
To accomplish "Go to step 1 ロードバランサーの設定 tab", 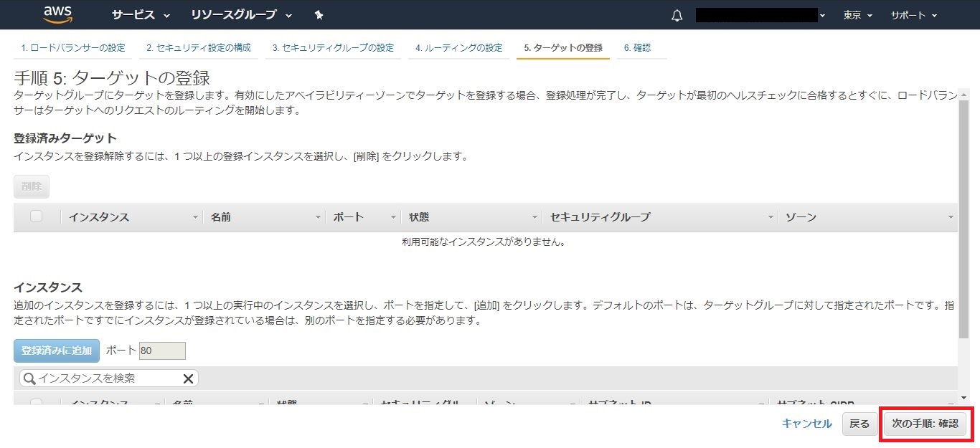I will 72,48.
